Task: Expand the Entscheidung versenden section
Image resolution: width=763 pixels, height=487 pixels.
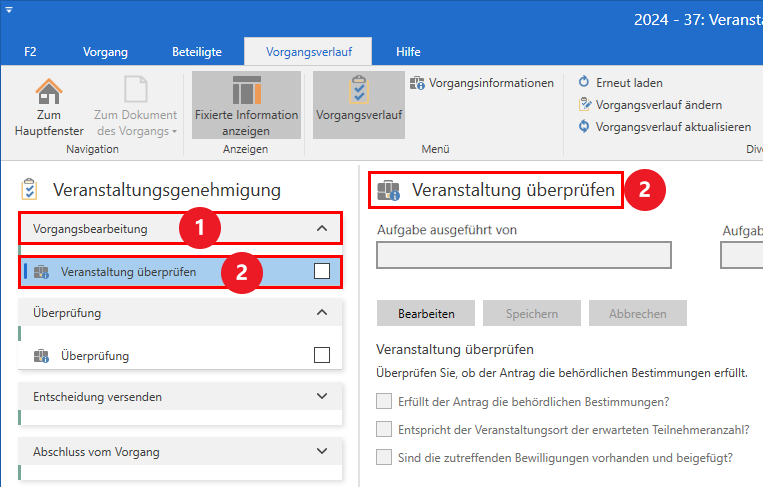Action: coord(321,397)
